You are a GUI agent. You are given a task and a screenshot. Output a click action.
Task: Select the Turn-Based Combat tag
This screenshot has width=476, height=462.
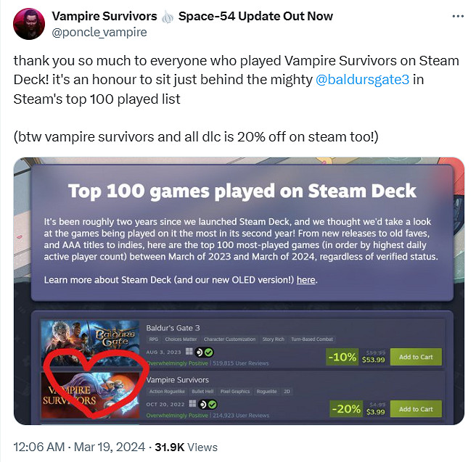pos(312,339)
